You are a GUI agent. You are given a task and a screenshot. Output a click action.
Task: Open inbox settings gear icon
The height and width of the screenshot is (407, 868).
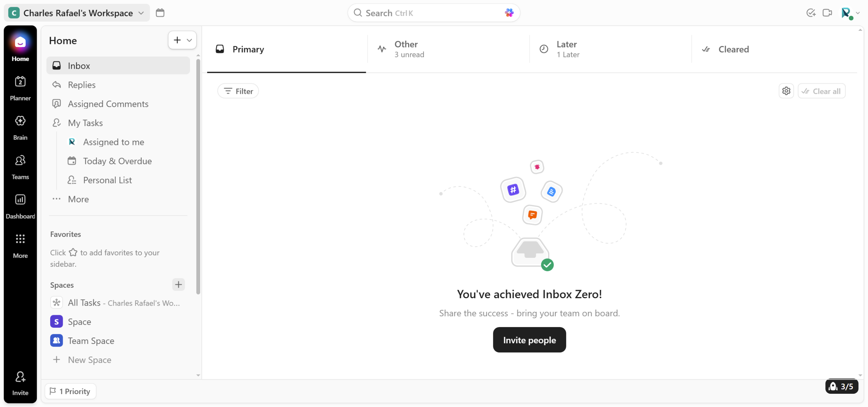(x=786, y=91)
